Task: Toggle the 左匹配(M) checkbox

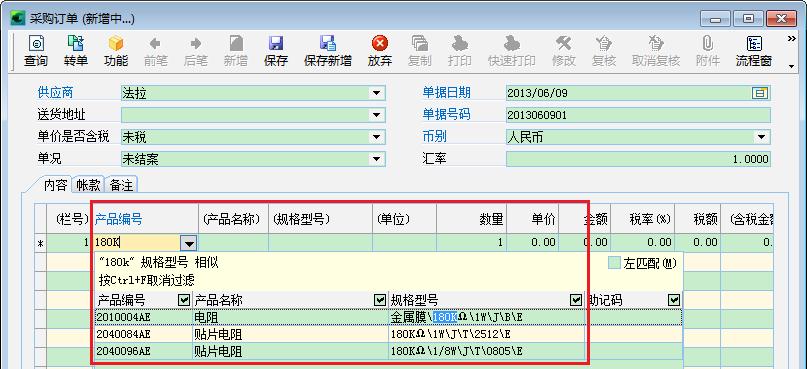Action: pos(614,263)
